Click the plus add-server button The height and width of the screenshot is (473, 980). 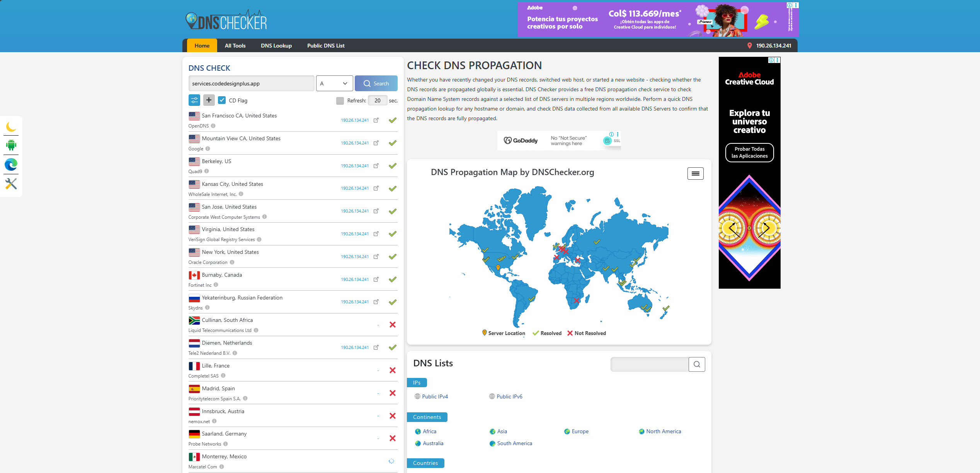209,100
